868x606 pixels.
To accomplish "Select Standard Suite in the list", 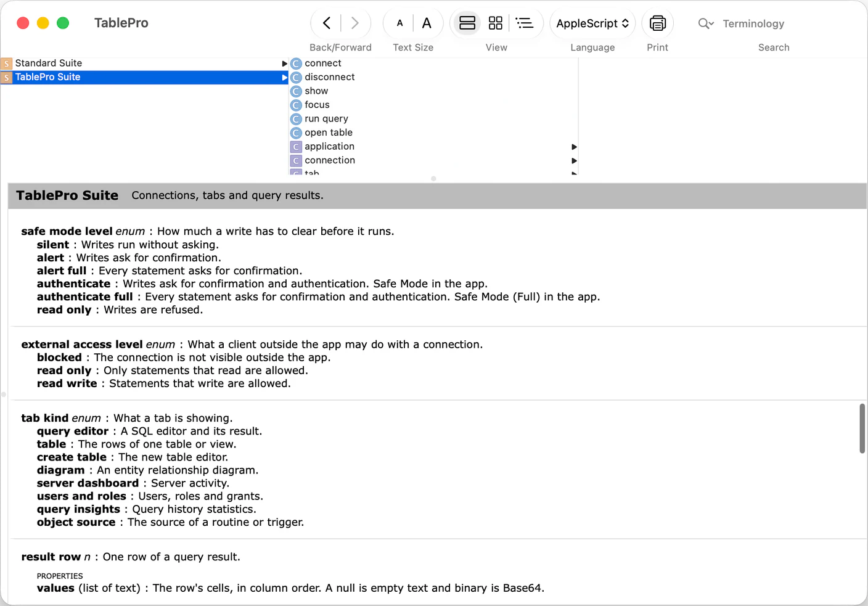I will [x=144, y=63].
